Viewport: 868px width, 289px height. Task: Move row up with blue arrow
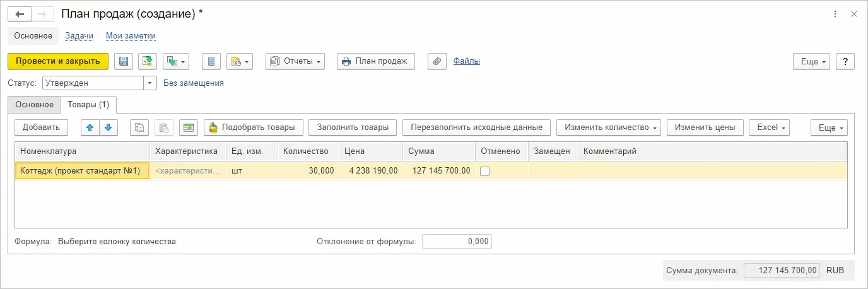pos(90,127)
